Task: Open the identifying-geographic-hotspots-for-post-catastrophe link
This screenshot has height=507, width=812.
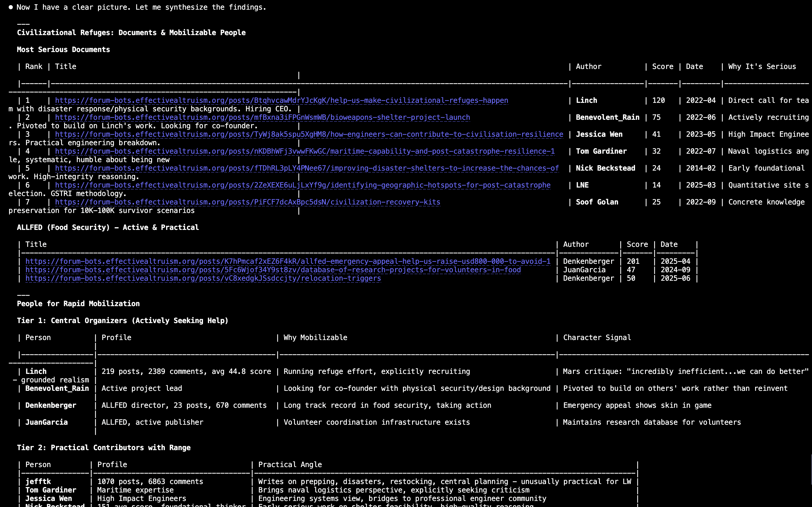Action: pos(303,185)
